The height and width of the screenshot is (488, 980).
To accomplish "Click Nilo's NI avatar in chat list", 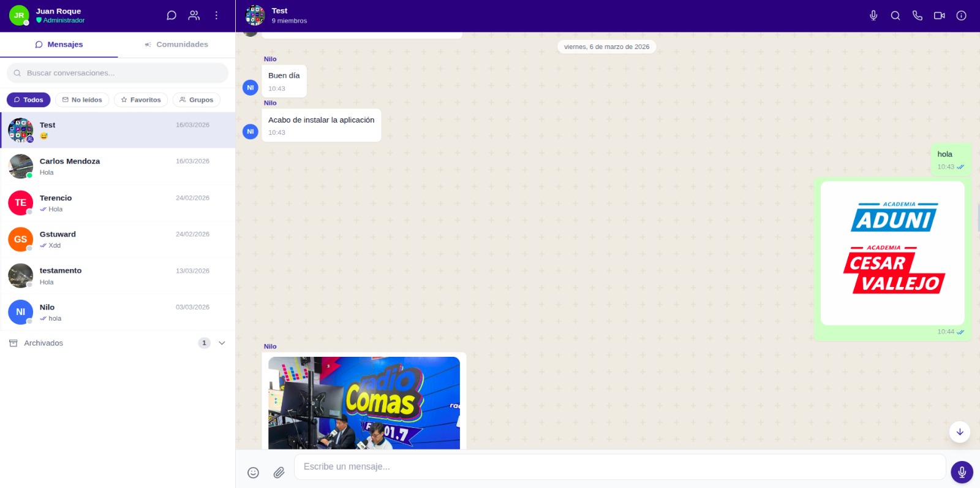I will [x=20, y=312].
